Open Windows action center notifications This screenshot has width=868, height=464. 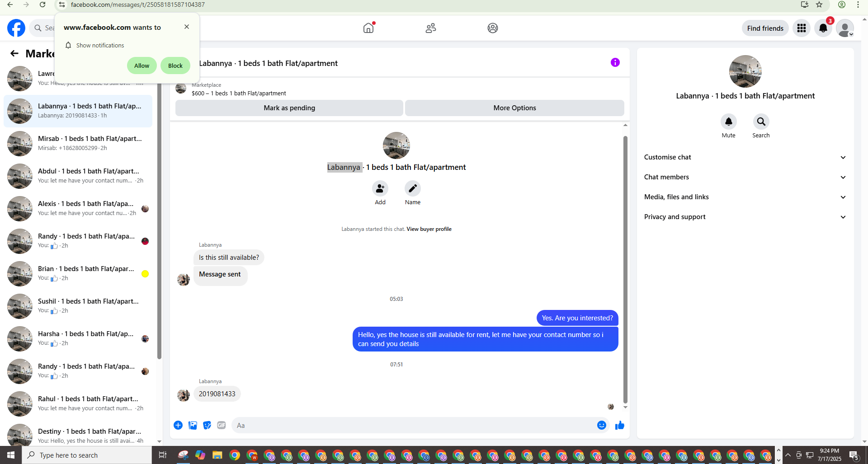pos(854,455)
